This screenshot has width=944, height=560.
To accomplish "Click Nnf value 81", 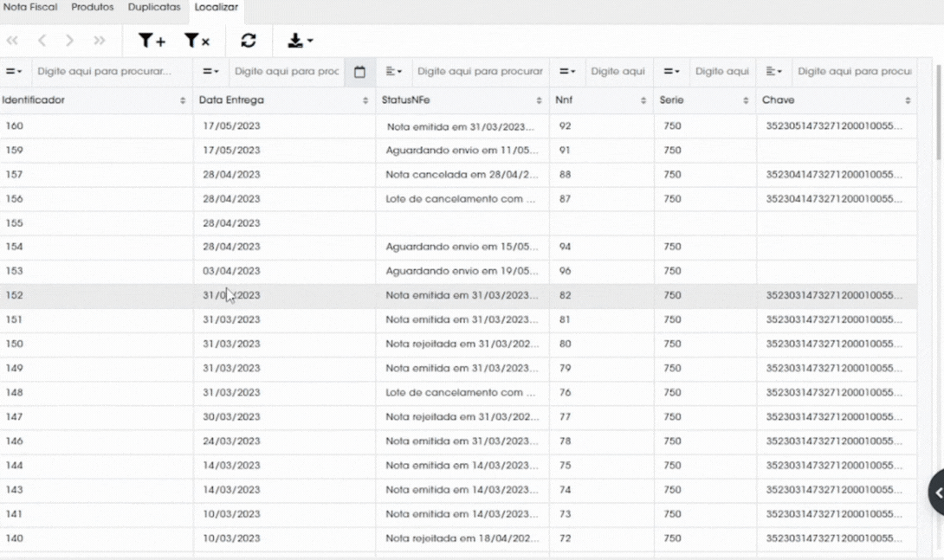I will (x=565, y=320).
